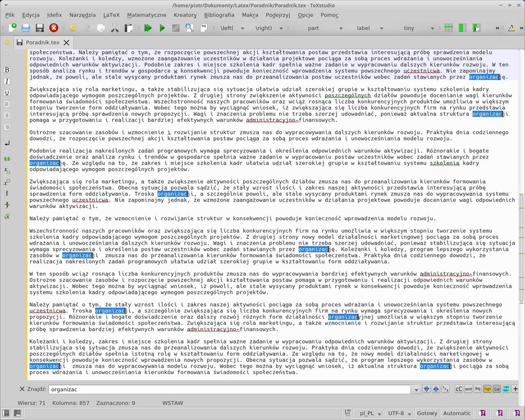
Task: Open the \left( delimiter dropdown
Action: click(x=232, y=28)
